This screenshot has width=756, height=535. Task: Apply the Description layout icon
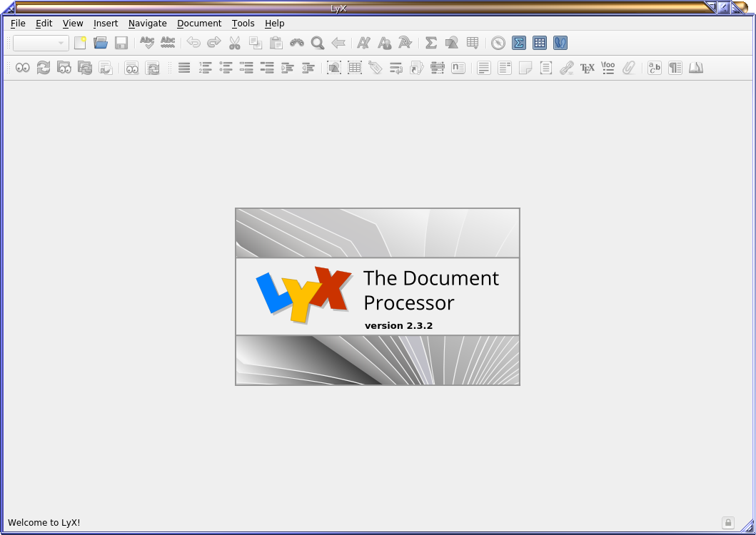267,68
